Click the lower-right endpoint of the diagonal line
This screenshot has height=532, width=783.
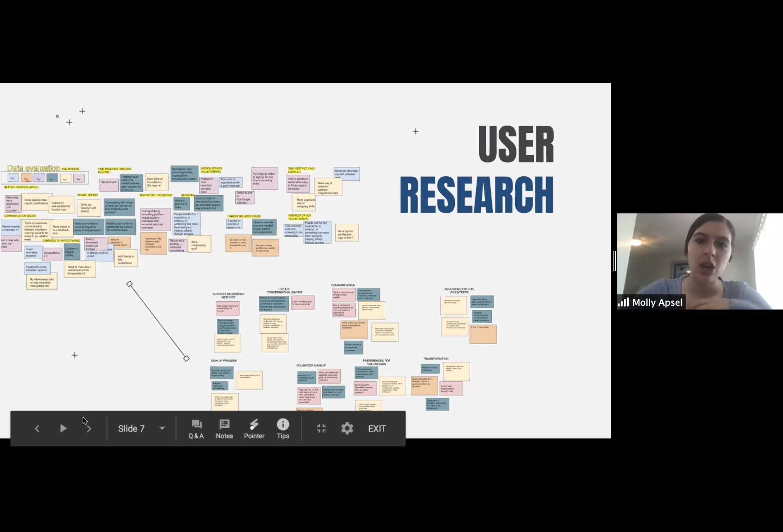[x=186, y=358]
